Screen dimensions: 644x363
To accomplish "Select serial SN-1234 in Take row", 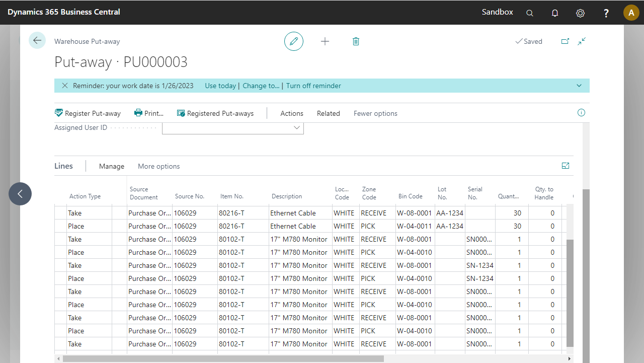I will 480,265.
